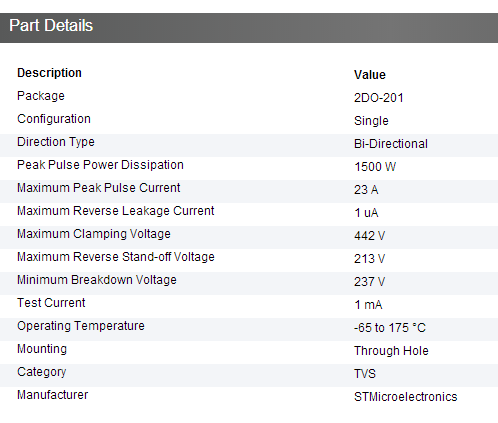Select the 2DO-201 package value

coord(379,98)
